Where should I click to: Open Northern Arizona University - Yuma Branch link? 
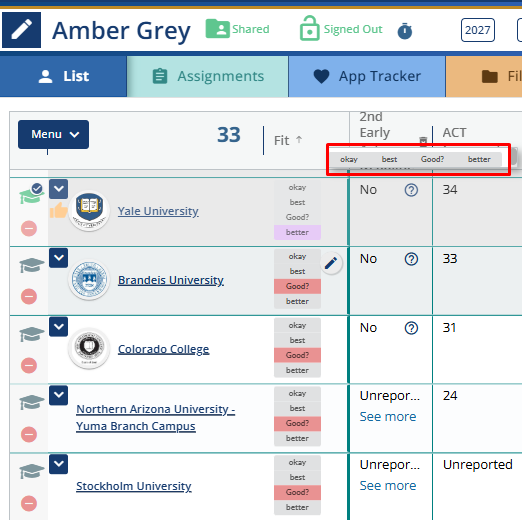[156, 418]
